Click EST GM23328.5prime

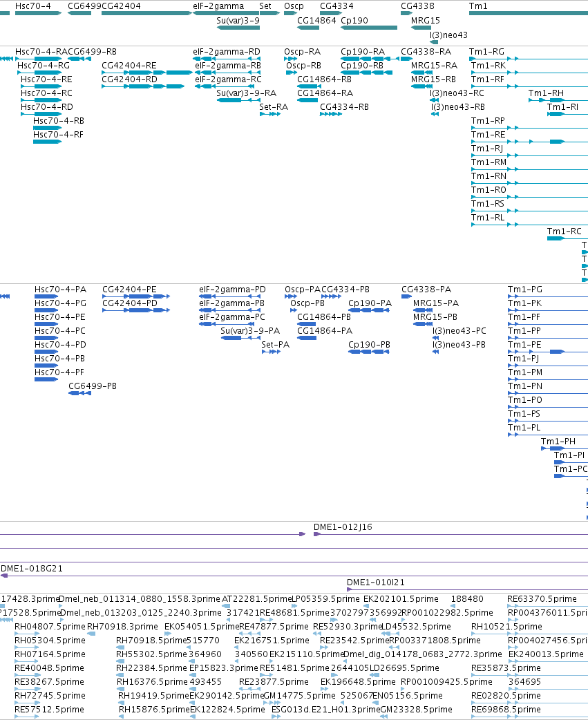click(x=417, y=710)
